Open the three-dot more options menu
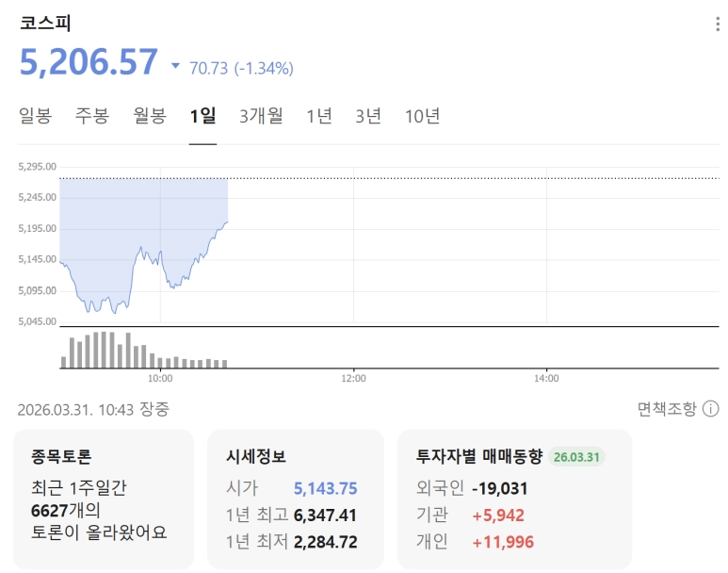The image size is (728, 573). pos(718,25)
